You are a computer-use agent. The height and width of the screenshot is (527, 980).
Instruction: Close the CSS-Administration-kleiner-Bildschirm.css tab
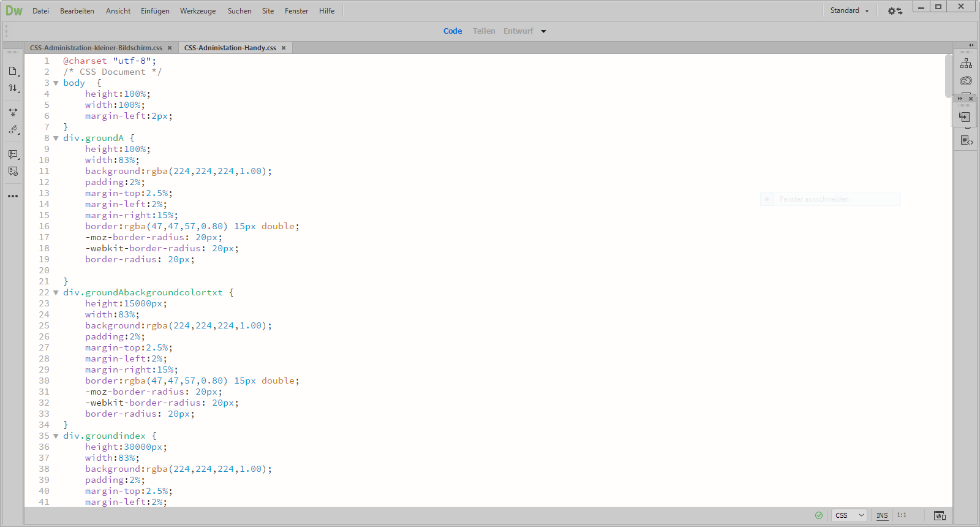(x=170, y=48)
